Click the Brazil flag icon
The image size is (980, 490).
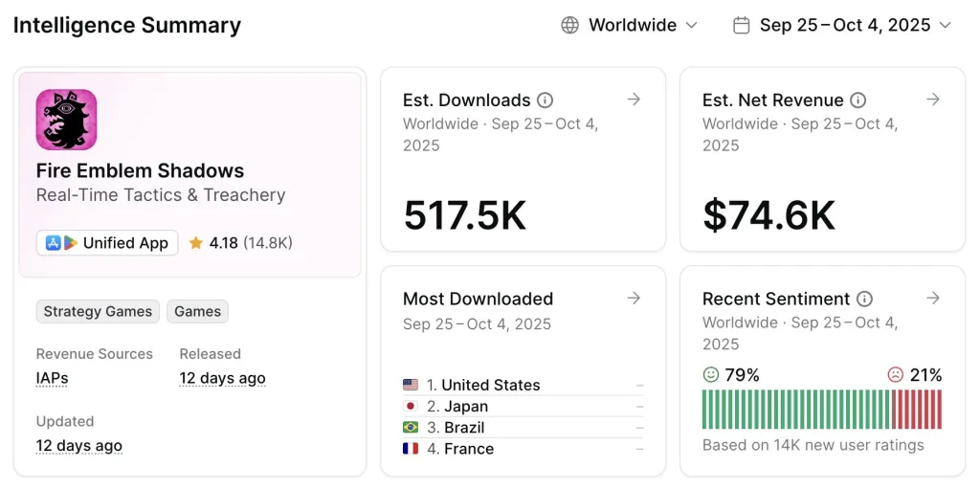click(x=411, y=428)
